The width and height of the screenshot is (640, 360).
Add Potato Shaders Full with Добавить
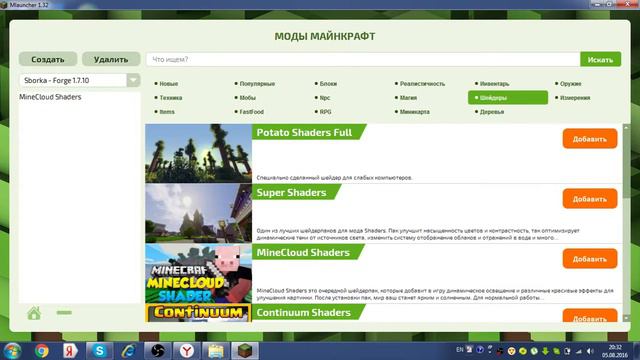(x=590, y=139)
